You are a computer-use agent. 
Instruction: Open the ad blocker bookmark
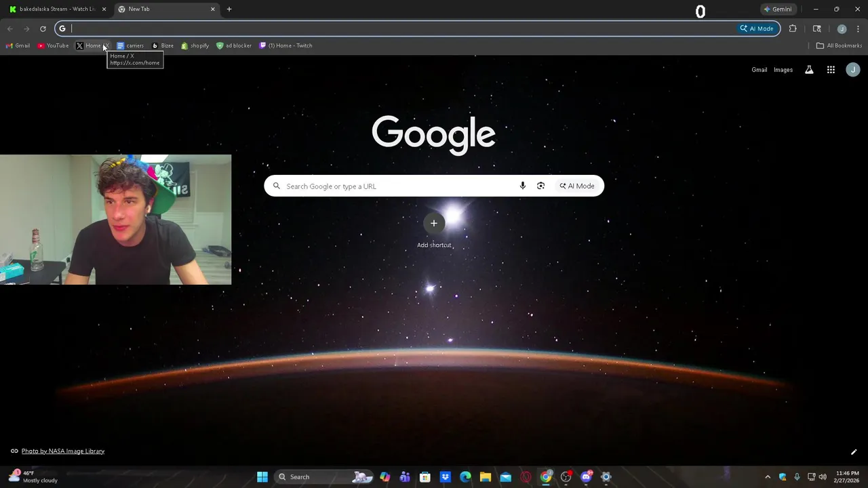tap(233, 45)
